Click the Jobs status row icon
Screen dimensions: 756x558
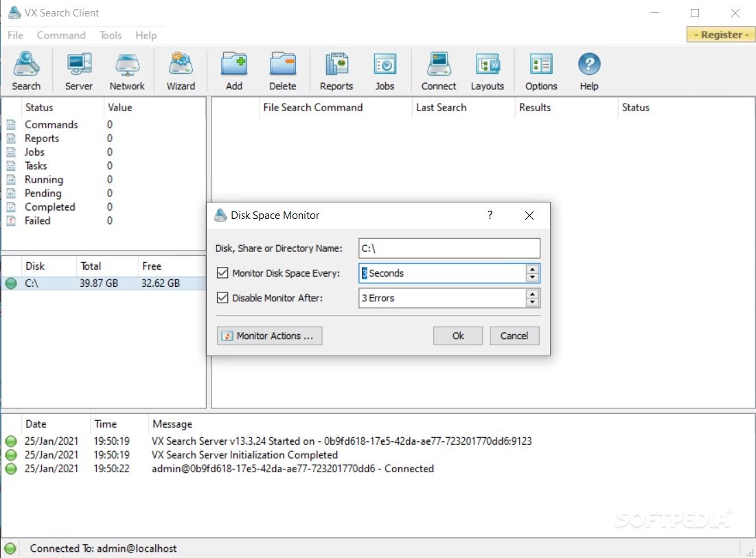(11, 152)
